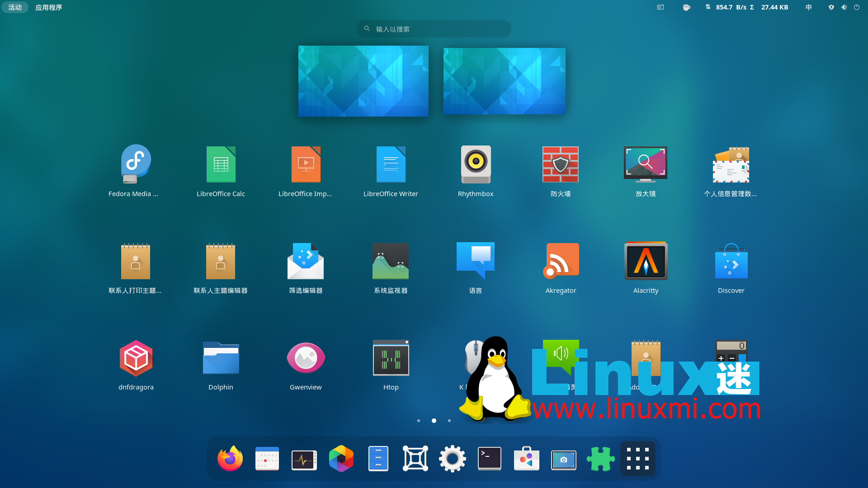
Task: Open 应用程序 Applications menu
Action: click(48, 7)
